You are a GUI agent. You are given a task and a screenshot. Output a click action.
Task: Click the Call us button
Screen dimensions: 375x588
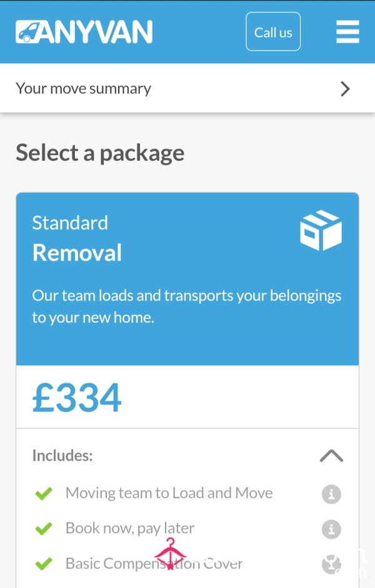(273, 32)
